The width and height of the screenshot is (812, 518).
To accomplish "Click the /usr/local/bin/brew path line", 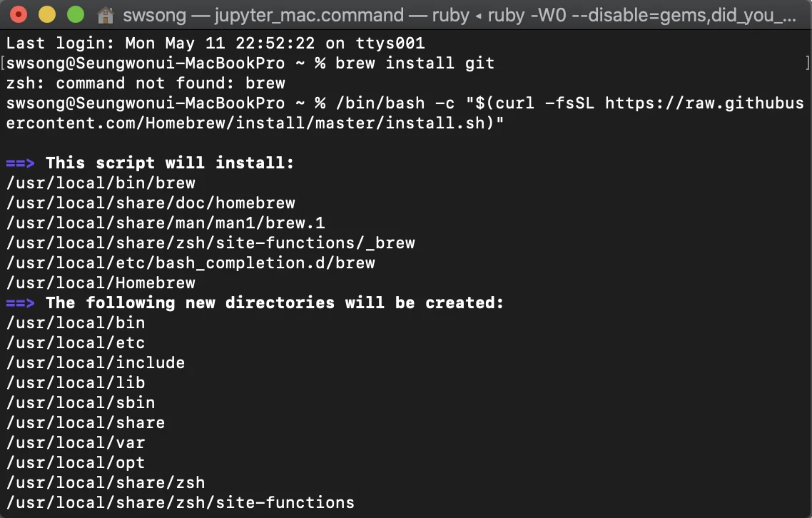I will click(101, 183).
